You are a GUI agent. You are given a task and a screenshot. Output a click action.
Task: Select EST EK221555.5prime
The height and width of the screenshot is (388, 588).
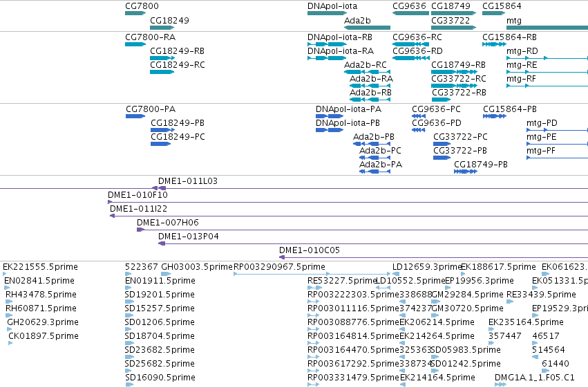(5, 274)
